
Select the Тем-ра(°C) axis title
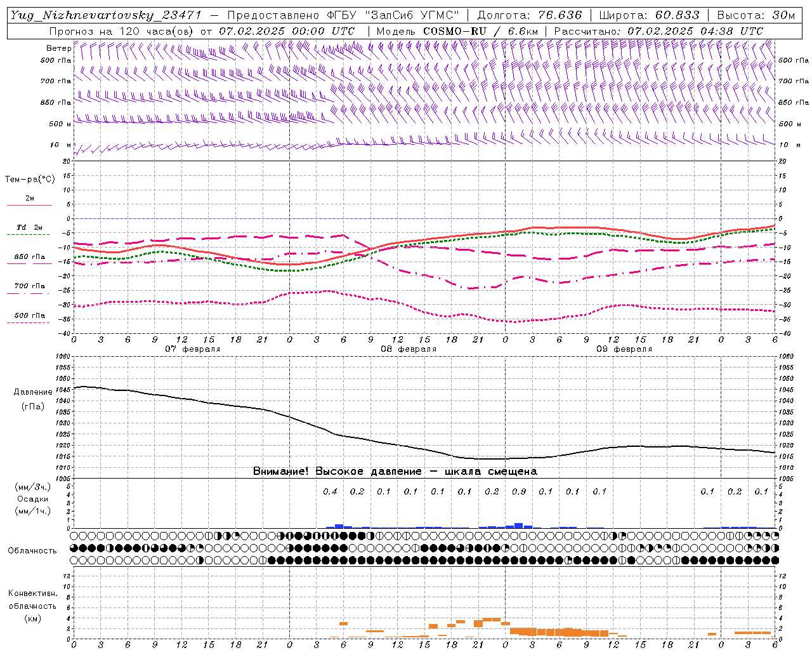click(30, 180)
